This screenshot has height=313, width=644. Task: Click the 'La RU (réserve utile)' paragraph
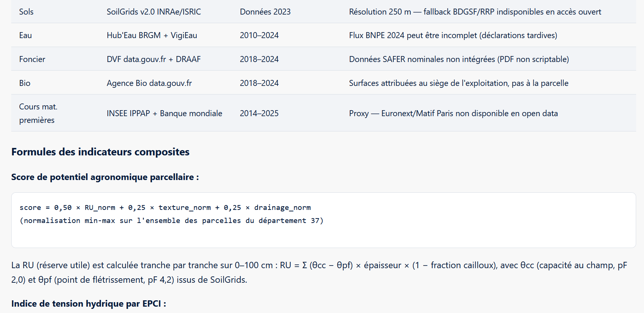coord(319,272)
